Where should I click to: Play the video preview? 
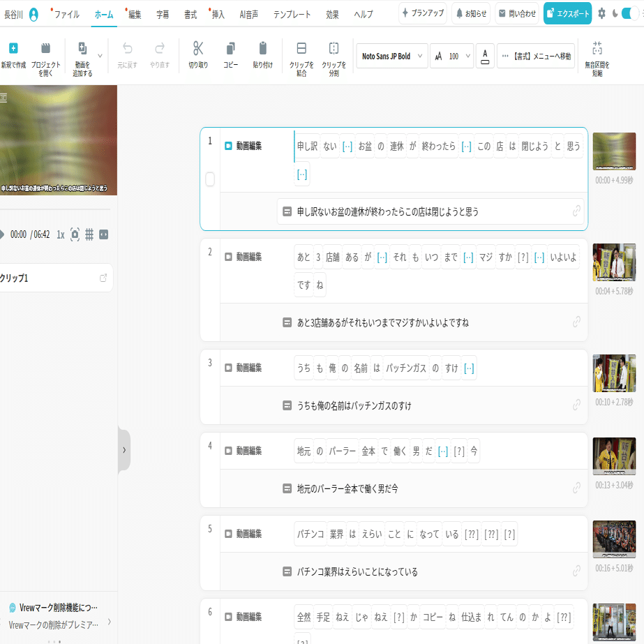pos(2,234)
